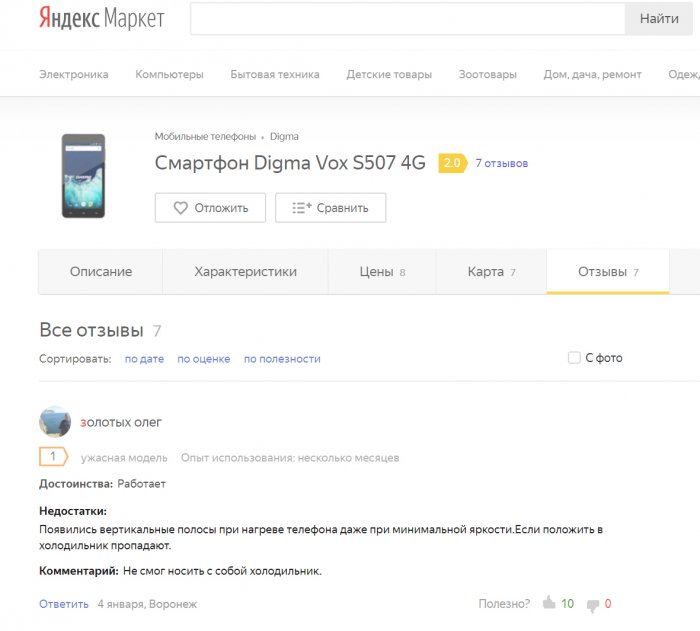
Task: Switch to the Карта tab
Action: point(491,272)
